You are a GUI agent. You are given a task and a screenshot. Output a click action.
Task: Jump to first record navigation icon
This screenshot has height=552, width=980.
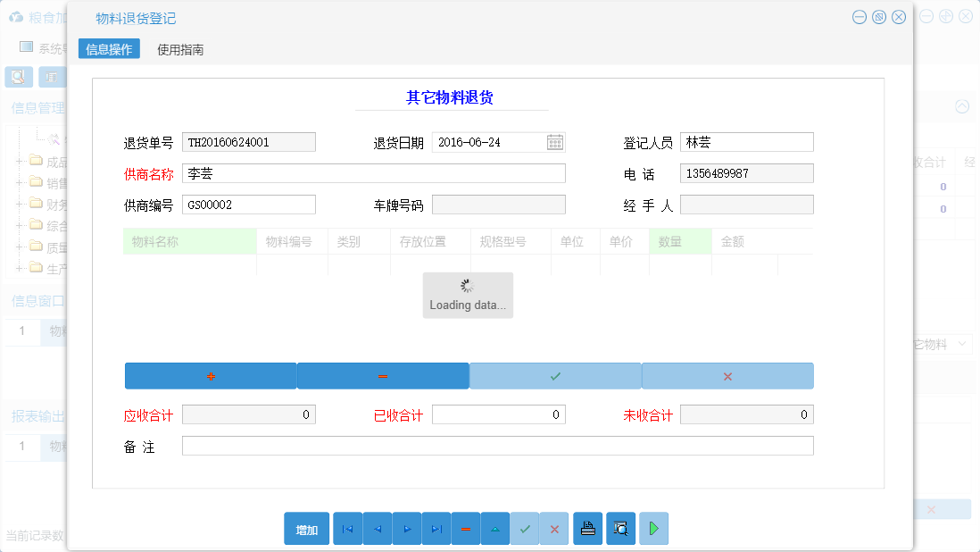347,529
